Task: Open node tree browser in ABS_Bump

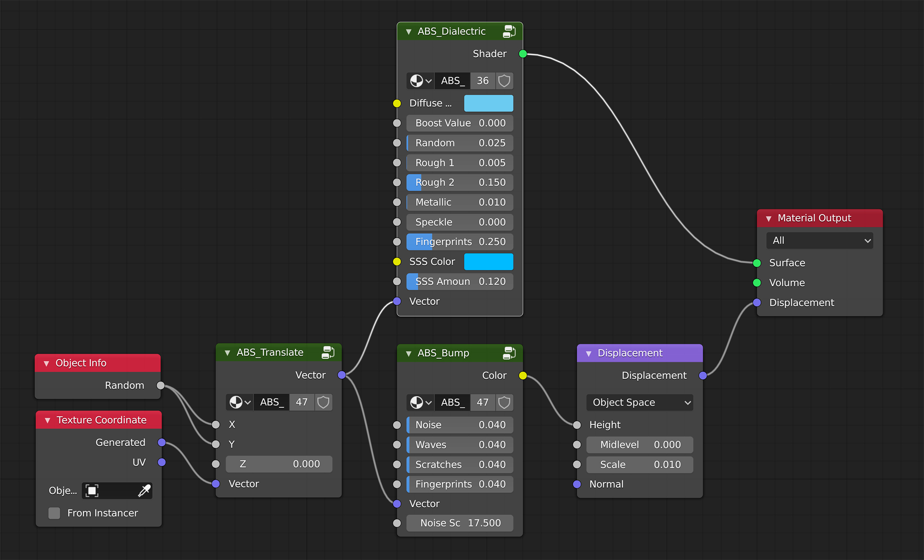Action: (421, 402)
